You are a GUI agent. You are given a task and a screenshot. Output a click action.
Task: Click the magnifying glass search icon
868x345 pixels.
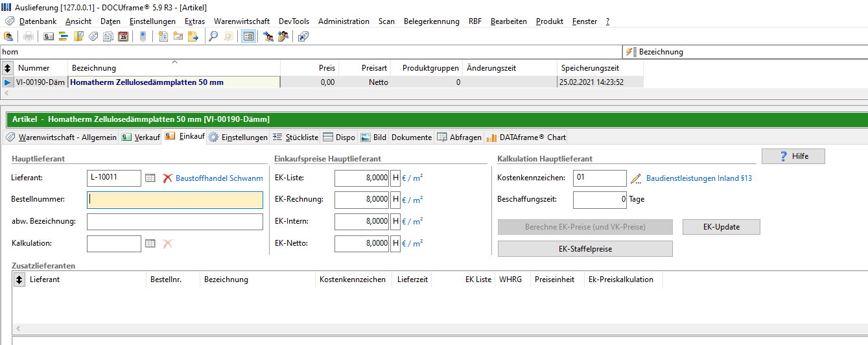[213, 36]
